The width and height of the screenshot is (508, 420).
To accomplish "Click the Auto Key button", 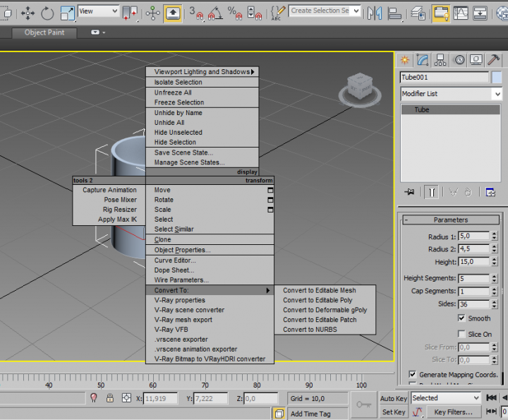I will (393, 399).
